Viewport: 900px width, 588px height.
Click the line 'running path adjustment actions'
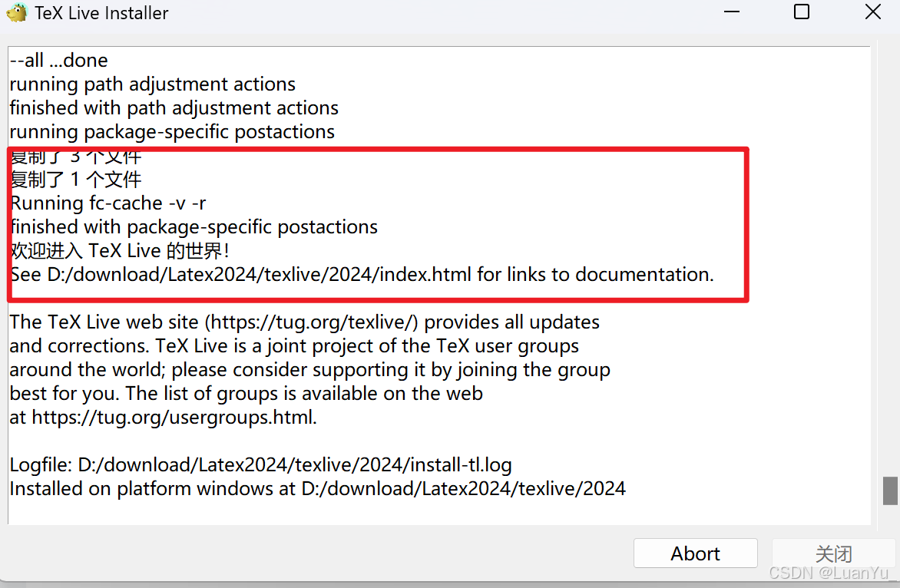coord(153,84)
